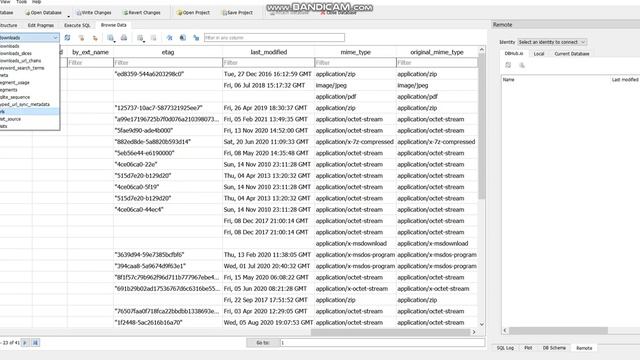Click the Go to record number field

click(x=382, y=343)
